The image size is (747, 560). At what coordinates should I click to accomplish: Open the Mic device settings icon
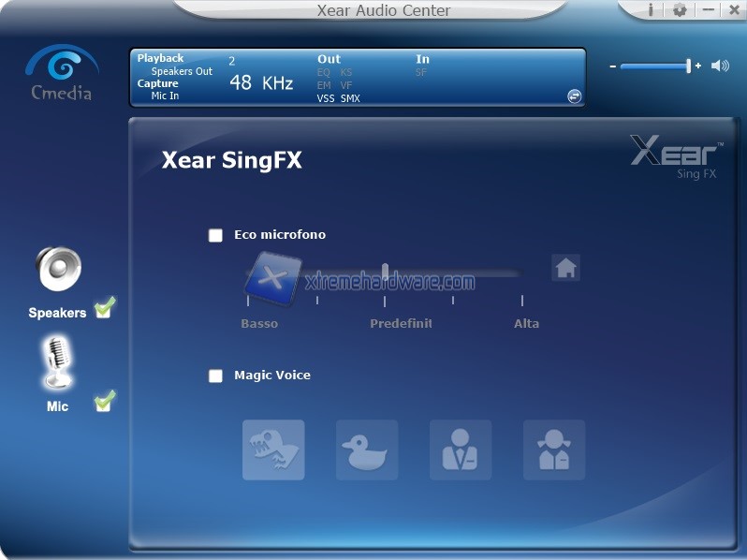pyautogui.click(x=58, y=362)
